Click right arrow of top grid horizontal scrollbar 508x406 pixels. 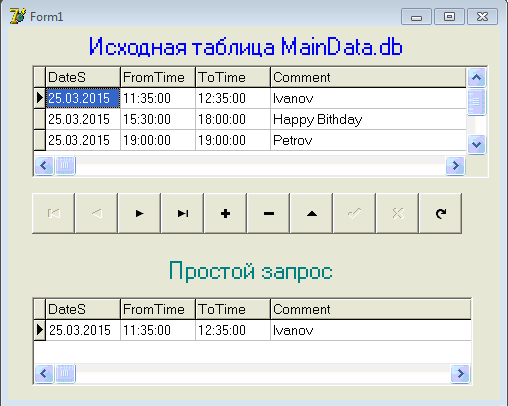455,165
